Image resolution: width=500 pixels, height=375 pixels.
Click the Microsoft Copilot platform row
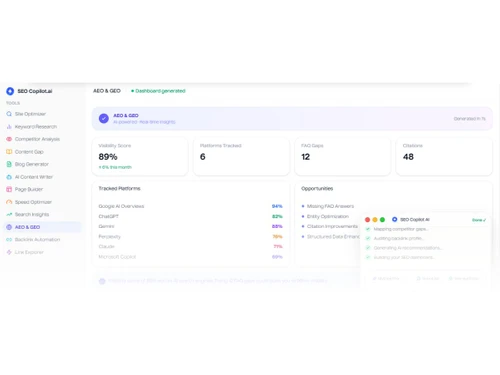191,257
